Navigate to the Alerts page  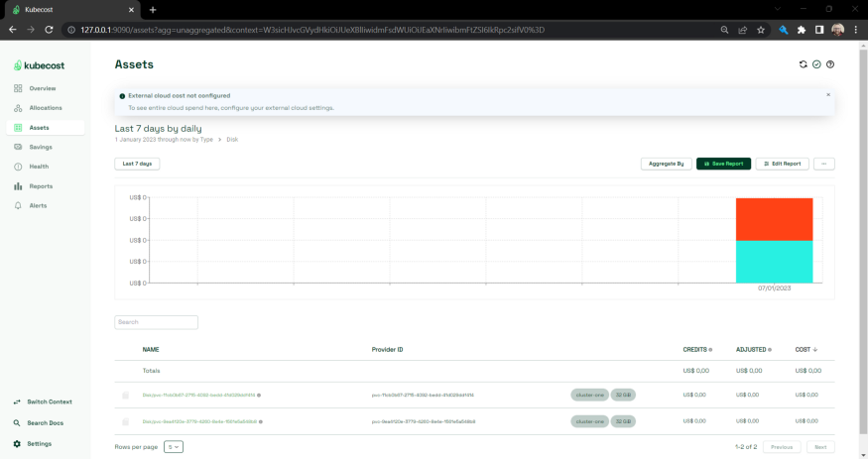click(x=38, y=205)
